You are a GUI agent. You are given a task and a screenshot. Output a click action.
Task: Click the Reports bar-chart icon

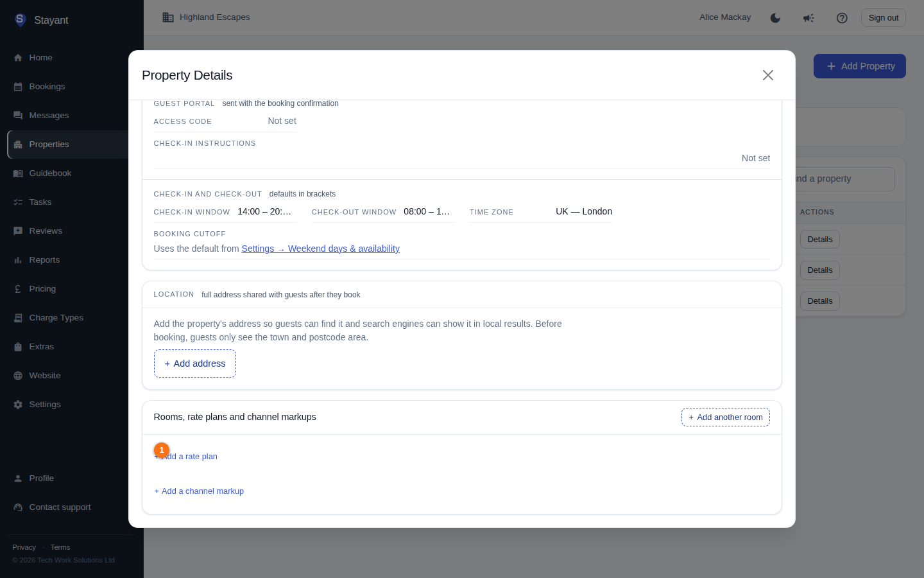(18, 260)
